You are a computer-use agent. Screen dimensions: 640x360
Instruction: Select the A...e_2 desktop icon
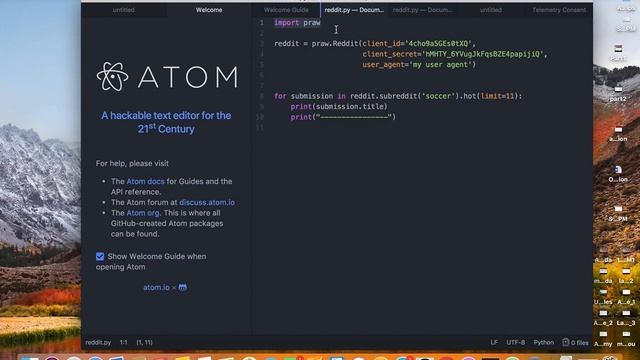(x=603, y=318)
